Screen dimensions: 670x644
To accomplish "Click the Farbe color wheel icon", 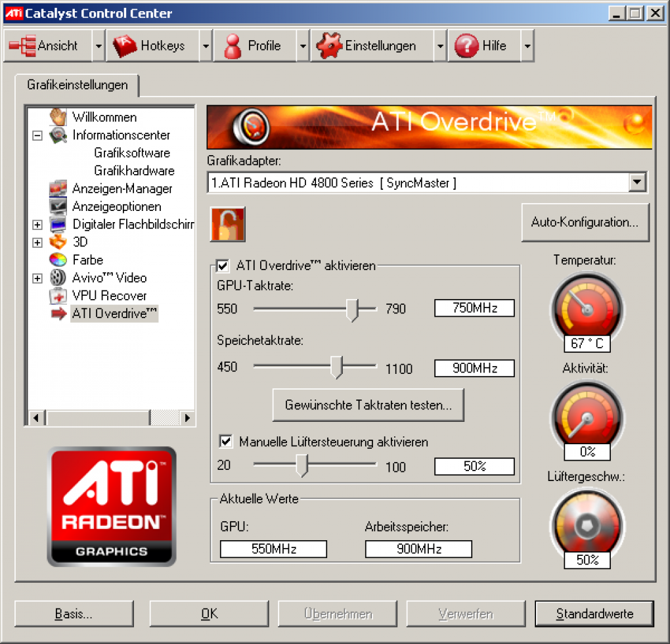I will [x=58, y=260].
